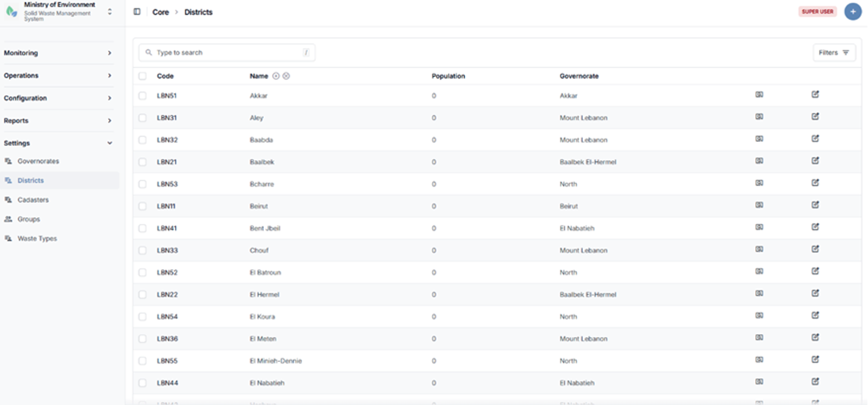
Task: Open edit icon for Akkar row
Action: click(x=815, y=95)
